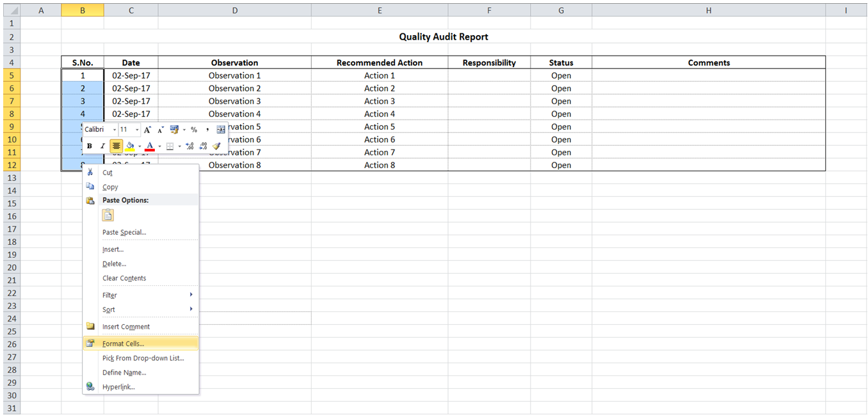Open the Fill Color dropdown arrow
The image size is (868, 415).
pos(140,146)
